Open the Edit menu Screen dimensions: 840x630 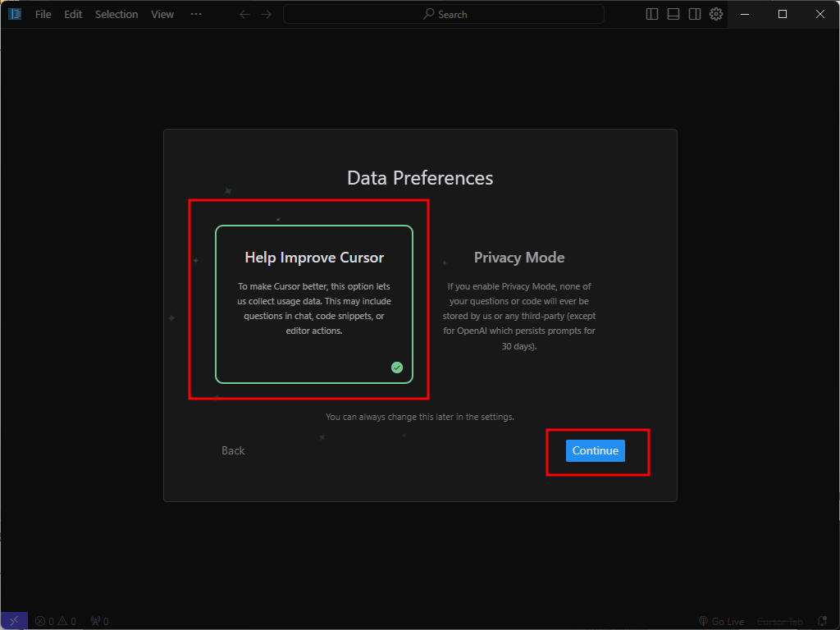click(73, 15)
